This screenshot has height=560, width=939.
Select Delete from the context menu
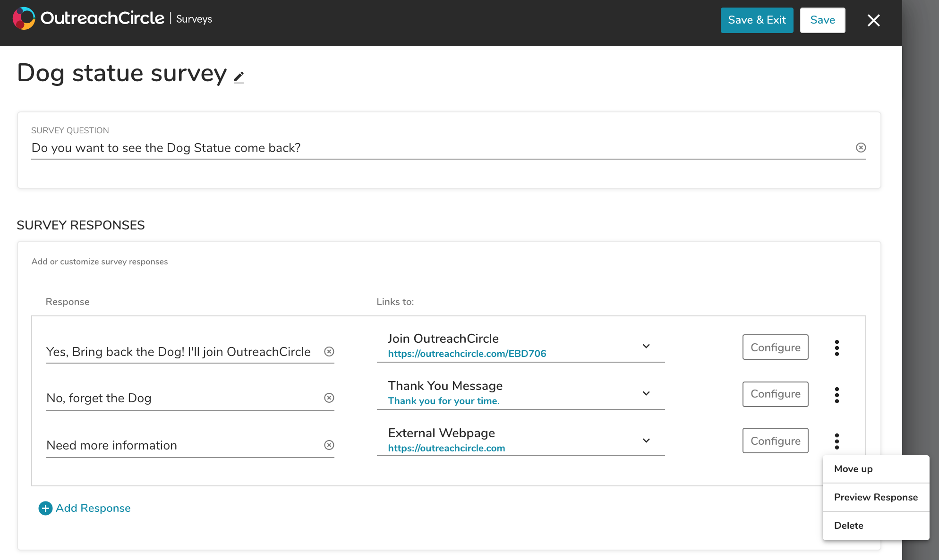876,526
